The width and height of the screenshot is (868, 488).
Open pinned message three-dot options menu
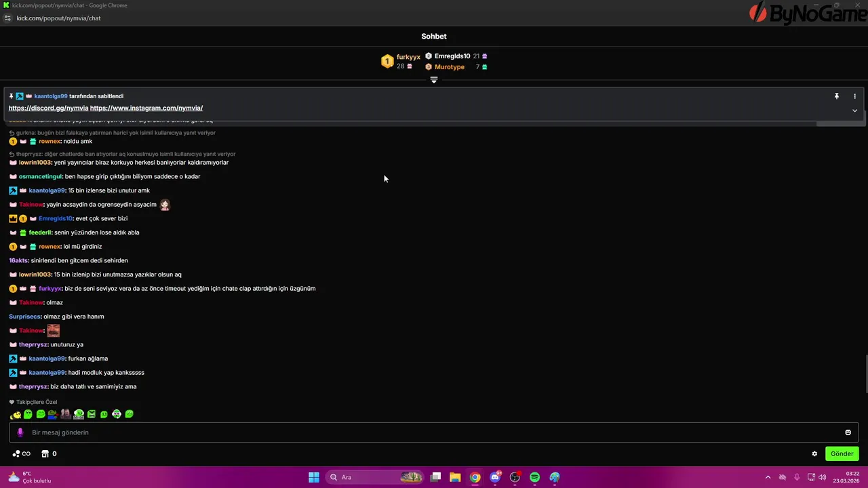tap(854, 96)
